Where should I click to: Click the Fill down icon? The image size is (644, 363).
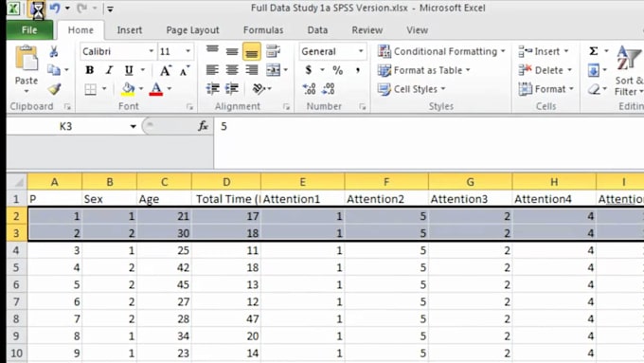[x=594, y=70]
